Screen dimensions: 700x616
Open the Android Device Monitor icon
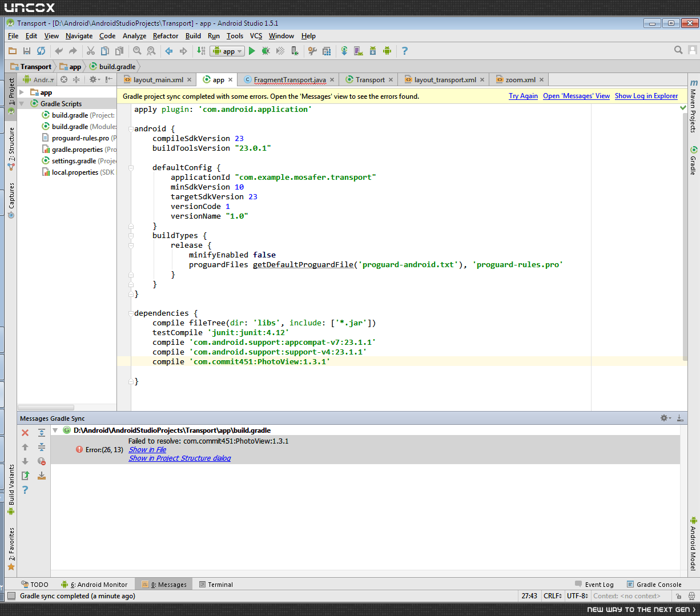click(387, 51)
